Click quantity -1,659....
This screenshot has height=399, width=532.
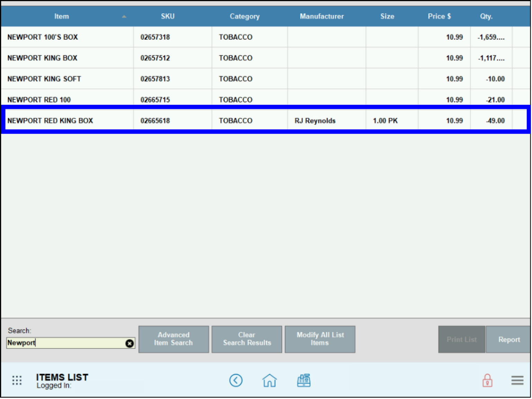tap(491, 37)
